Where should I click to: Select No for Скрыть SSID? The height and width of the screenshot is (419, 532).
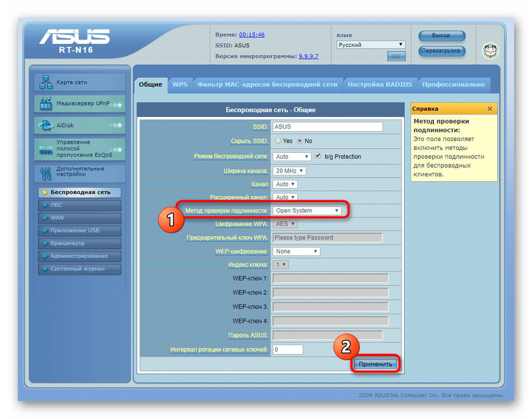[x=300, y=140]
